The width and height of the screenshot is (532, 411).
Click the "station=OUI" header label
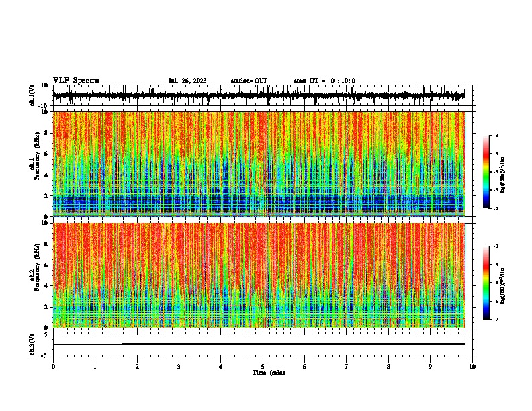(x=249, y=81)
